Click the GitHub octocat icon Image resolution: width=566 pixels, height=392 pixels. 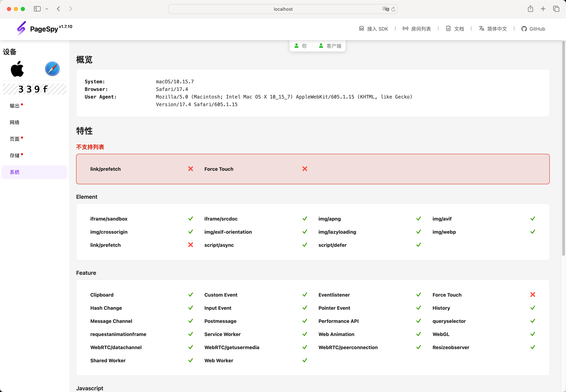click(x=524, y=29)
